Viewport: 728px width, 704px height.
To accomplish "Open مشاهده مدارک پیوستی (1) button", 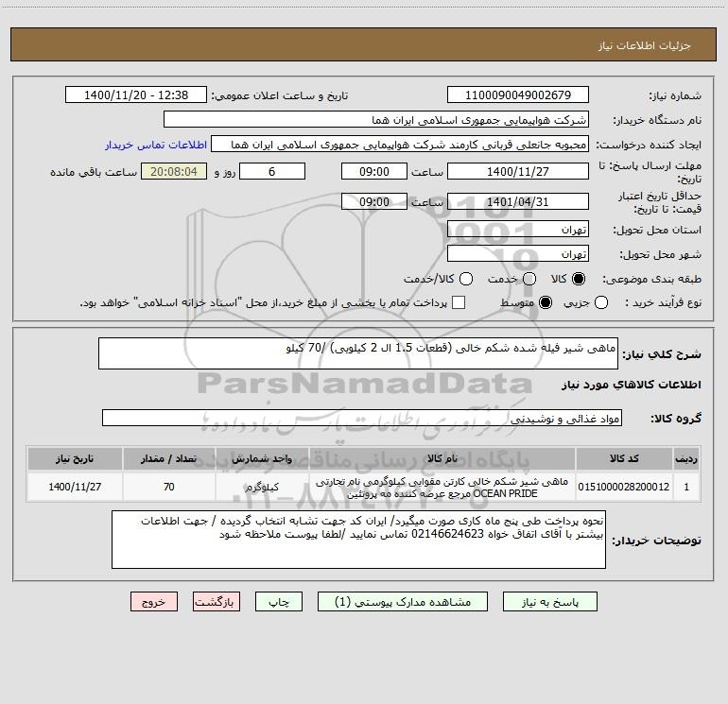I will pyautogui.click(x=403, y=602).
